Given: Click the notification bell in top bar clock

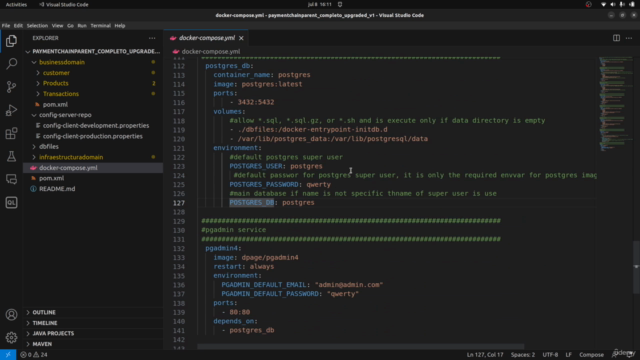Looking at the screenshot, I should tap(340, 4).
